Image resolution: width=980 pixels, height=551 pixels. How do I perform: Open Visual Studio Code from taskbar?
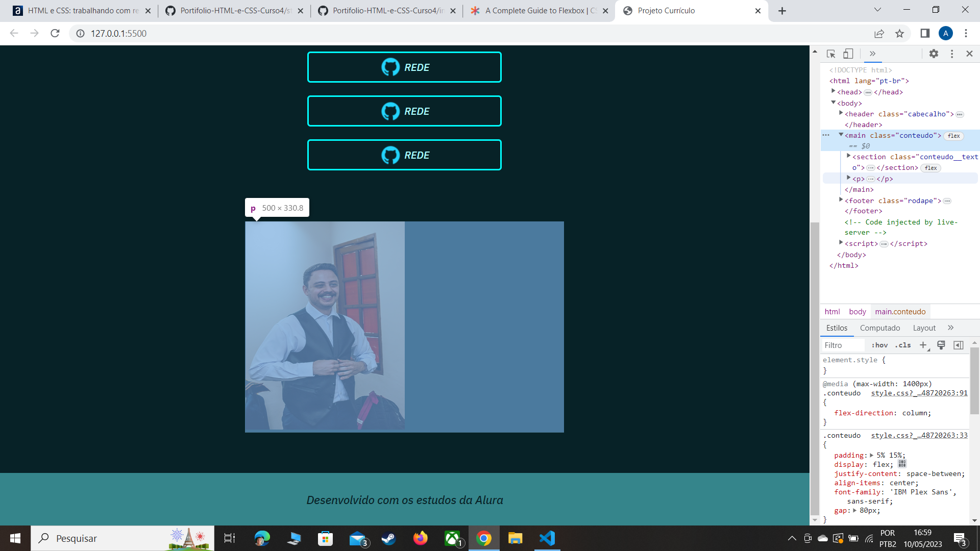[547, 538]
